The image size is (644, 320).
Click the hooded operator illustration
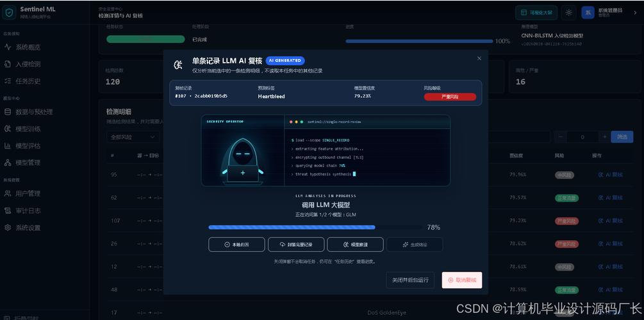[242, 160]
